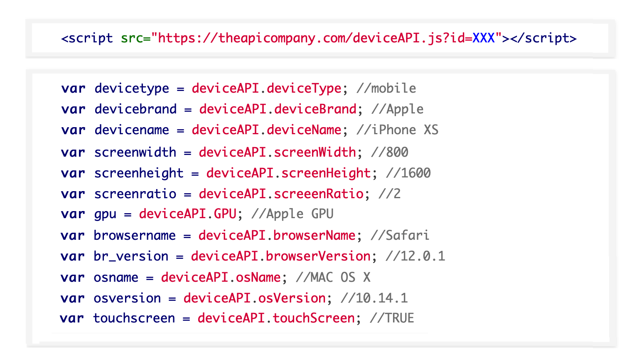Click the "br_version" variable name
This screenshot has height=364, width=644.
tap(131, 256)
